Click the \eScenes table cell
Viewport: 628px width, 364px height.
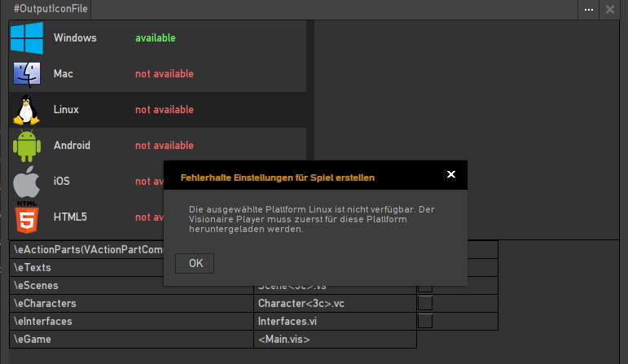click(131, 286)
